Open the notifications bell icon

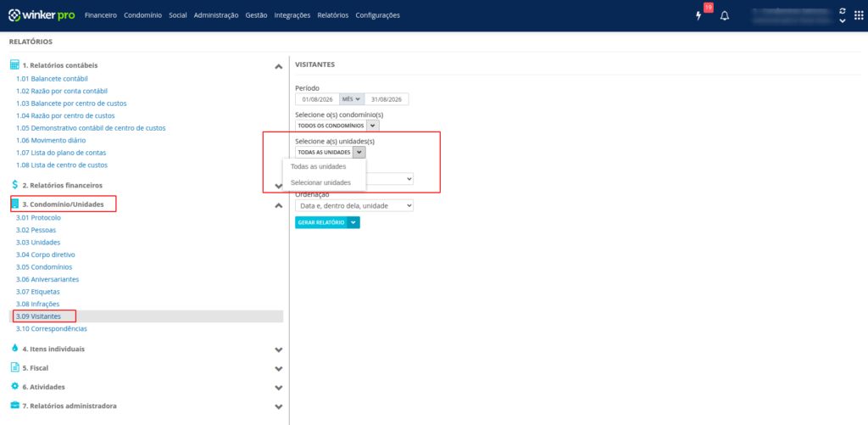pos(724,15)
